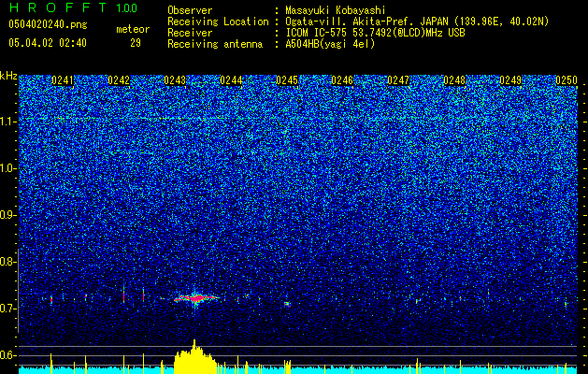Click the Observer label
588x374 pixels.
[190, 10]
